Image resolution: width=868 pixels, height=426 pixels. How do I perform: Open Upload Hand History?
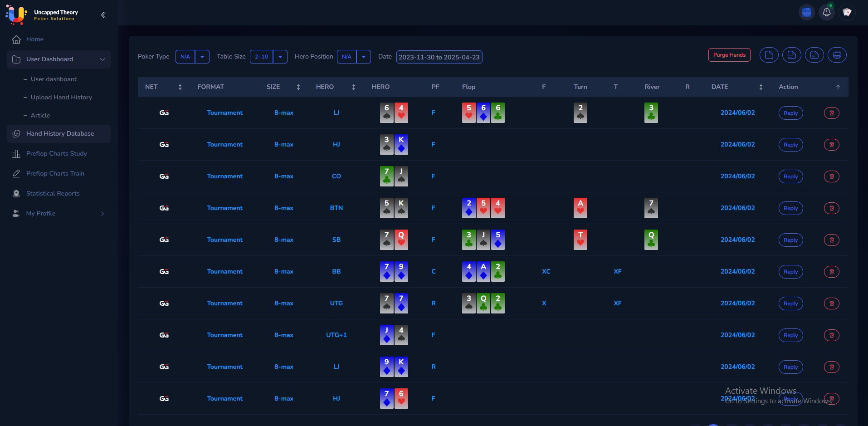click(x=61, y=97)
